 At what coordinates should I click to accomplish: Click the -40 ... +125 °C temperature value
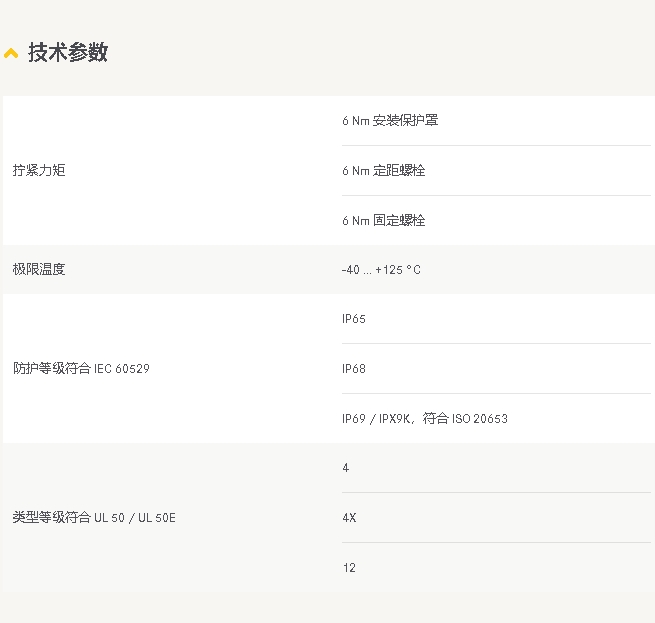(381, 270)
